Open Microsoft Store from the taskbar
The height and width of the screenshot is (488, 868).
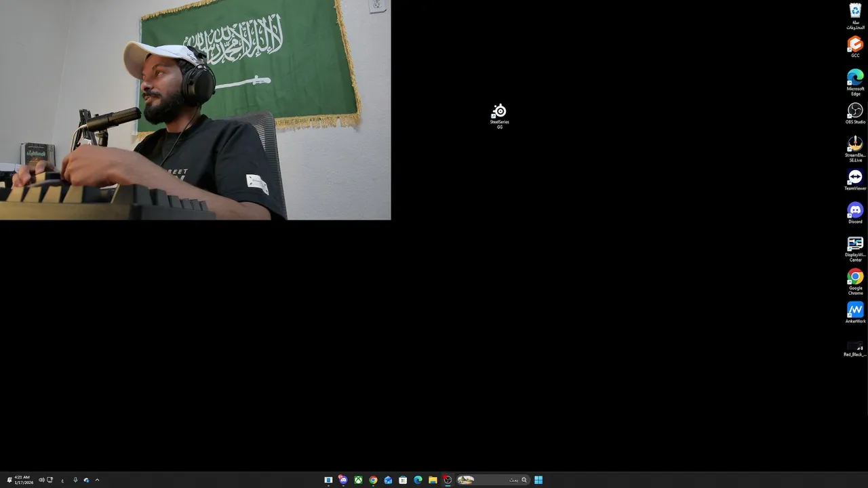tap(403, 480)
